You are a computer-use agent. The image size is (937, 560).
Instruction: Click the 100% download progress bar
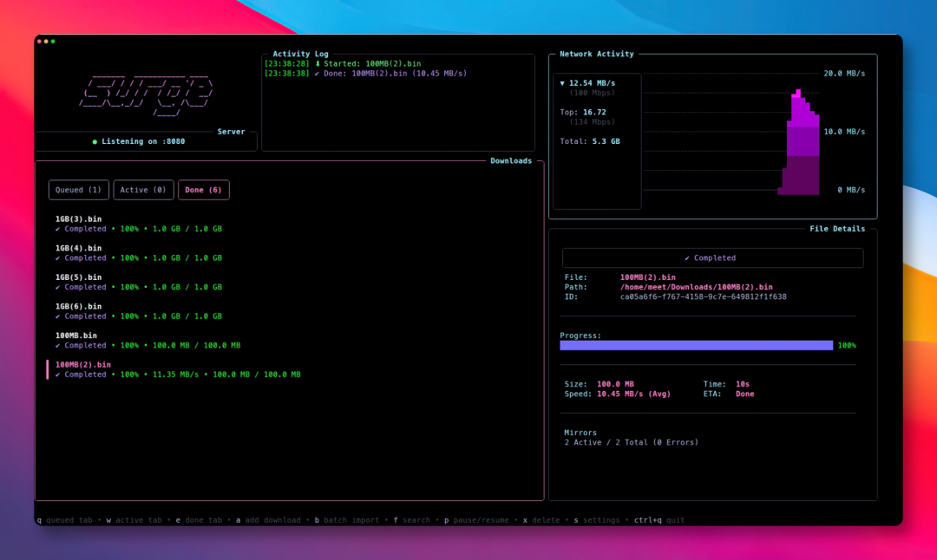coord(696,345)
